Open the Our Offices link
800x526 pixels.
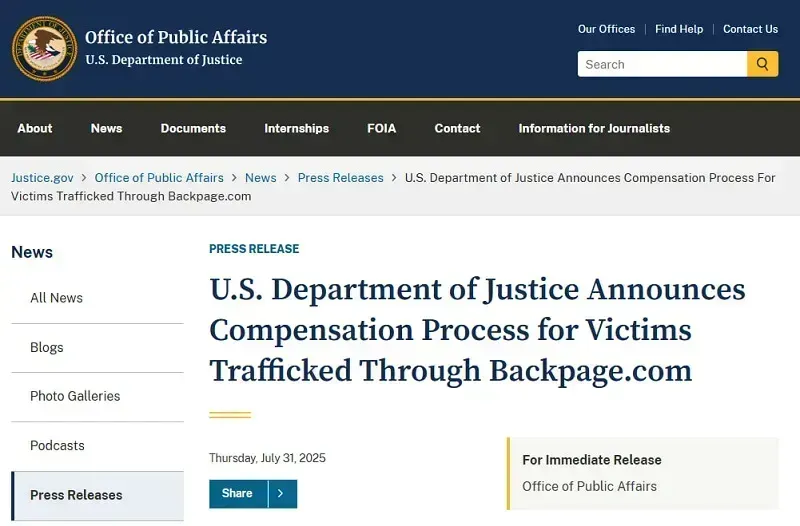(606, 29)
